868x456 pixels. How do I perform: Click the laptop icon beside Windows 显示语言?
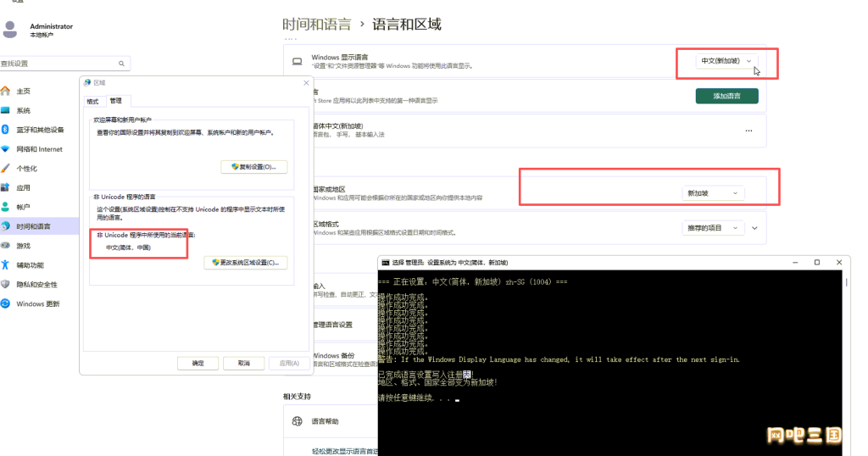pos(298,61)
